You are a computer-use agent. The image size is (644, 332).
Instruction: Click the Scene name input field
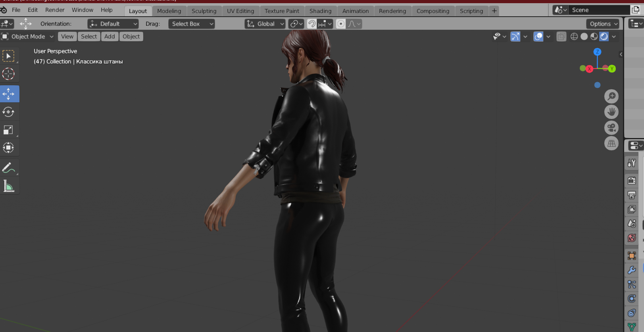(x=599, y=10)
